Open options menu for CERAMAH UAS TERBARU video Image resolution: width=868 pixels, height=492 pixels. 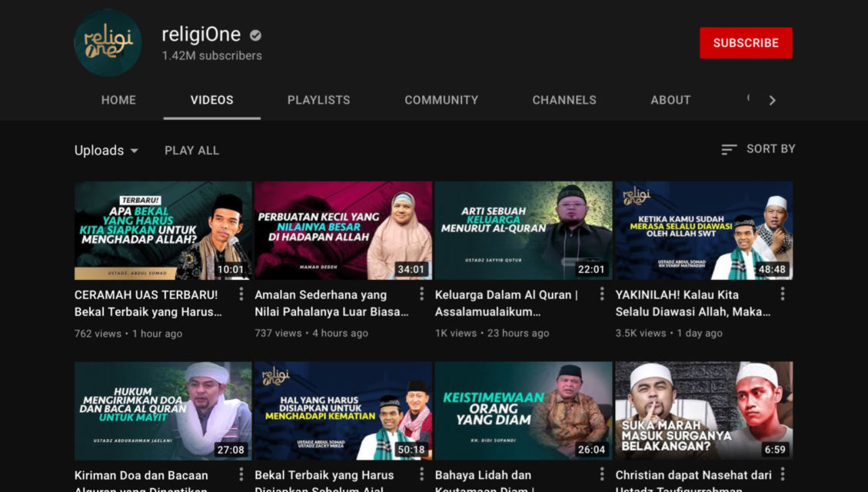tap(241, 294)
